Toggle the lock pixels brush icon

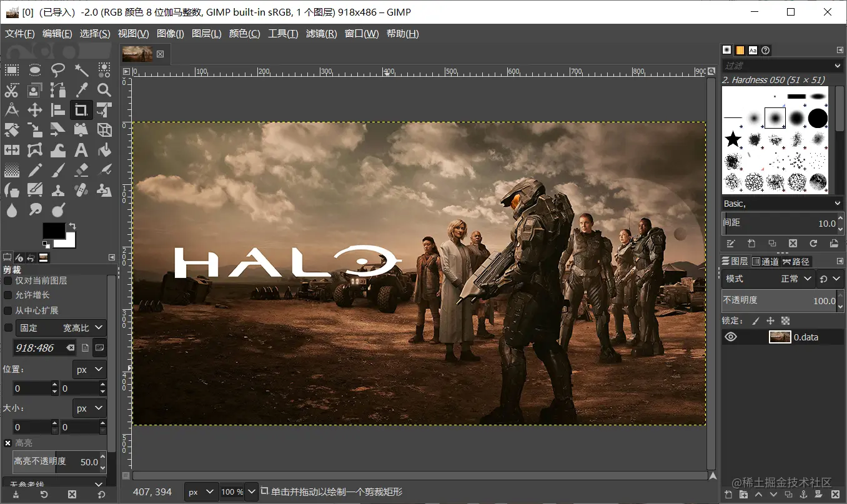click(x=756, y=321)
